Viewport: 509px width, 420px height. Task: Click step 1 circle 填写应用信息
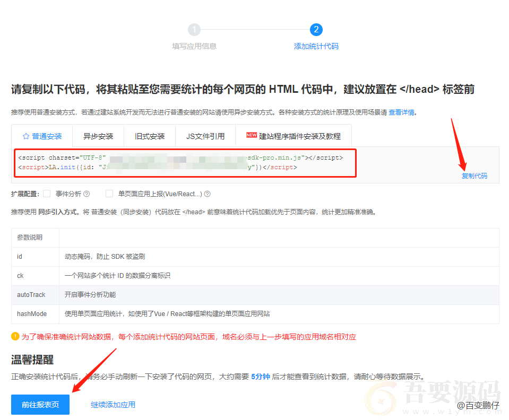194,30
